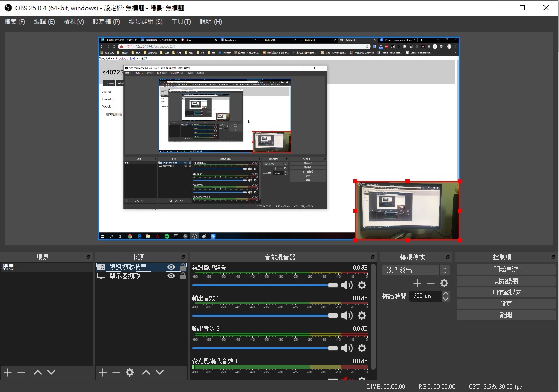Image resolution: width=559 pixels, height=392 pixels.
Task: Toggle visibility of 顯示器擷取 source
Action: coord(171,276)
